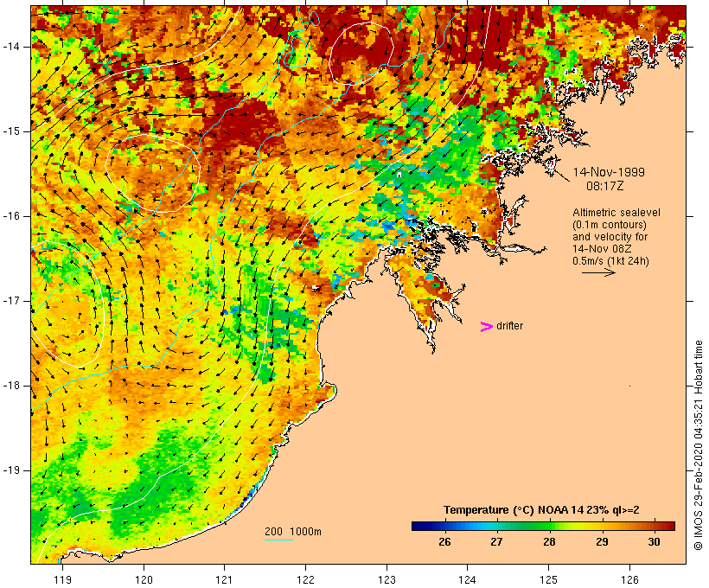Screen dimensions: 709x588
Task: Click the velocity scale arrow in legend
Action: pyautogui.click(x=598, y=272)
